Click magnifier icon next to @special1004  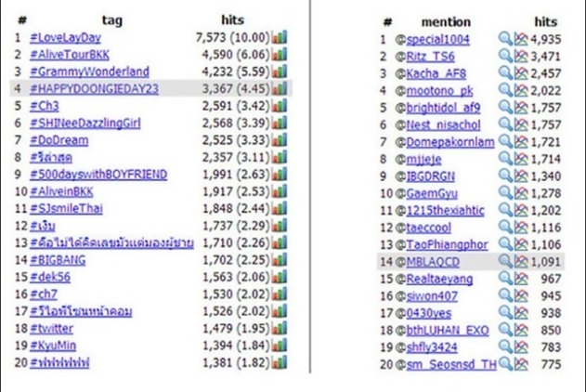click(x=505, y=38)
